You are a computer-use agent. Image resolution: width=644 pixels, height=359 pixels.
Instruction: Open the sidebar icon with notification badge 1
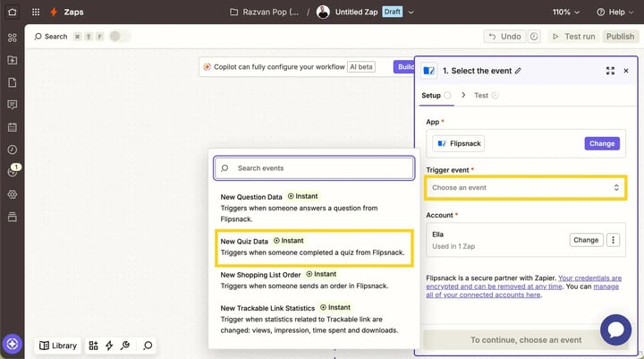(13, 171)
